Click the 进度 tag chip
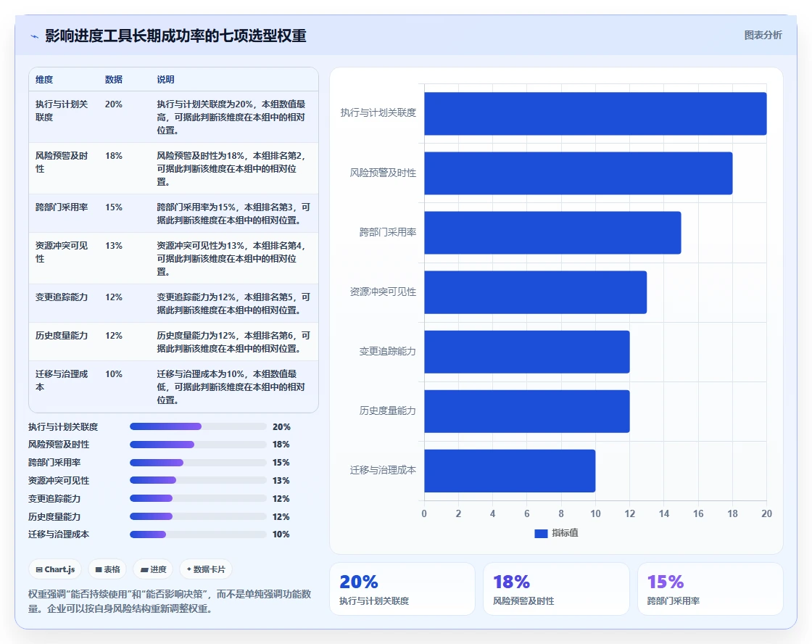The height and width of the screenshot is (644, 812). [x=153, y=569]
